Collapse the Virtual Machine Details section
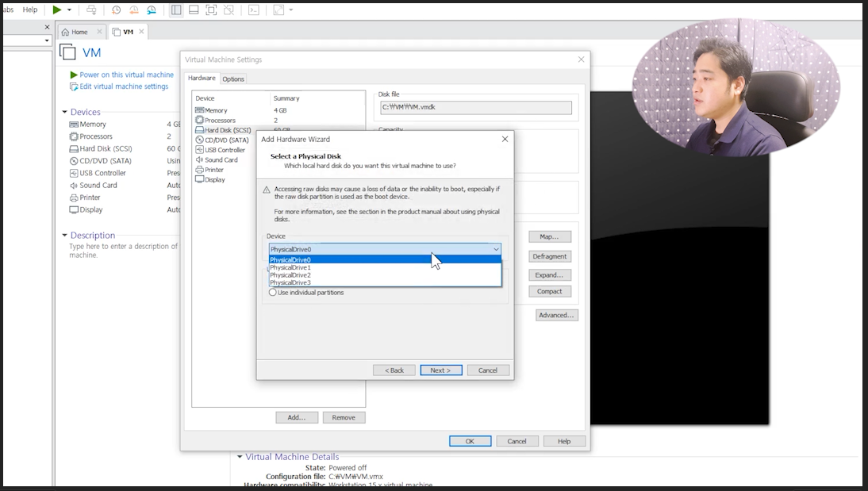 tap(240, 457)
